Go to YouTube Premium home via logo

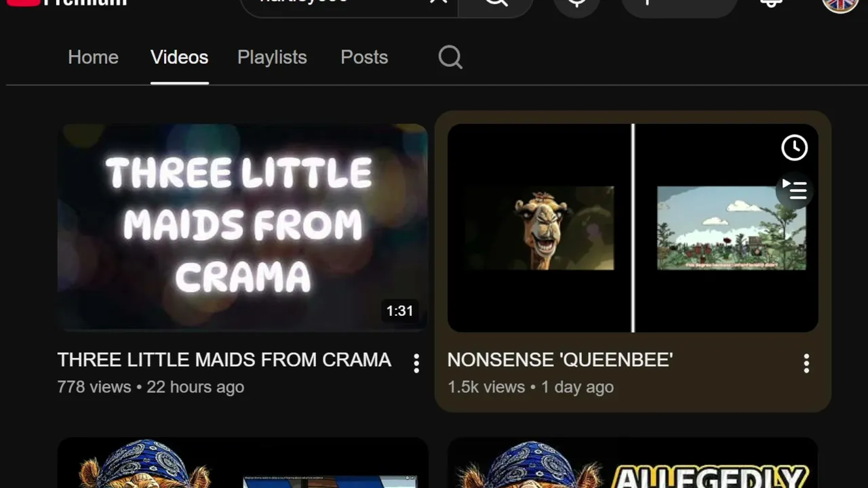(66, 3)
